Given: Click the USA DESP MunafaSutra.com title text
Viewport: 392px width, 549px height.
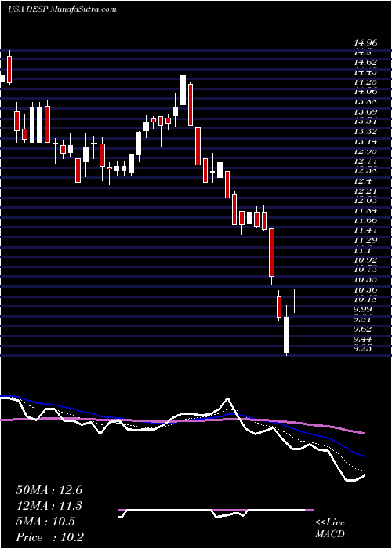Looking at the screenshot, I should 62,9.
